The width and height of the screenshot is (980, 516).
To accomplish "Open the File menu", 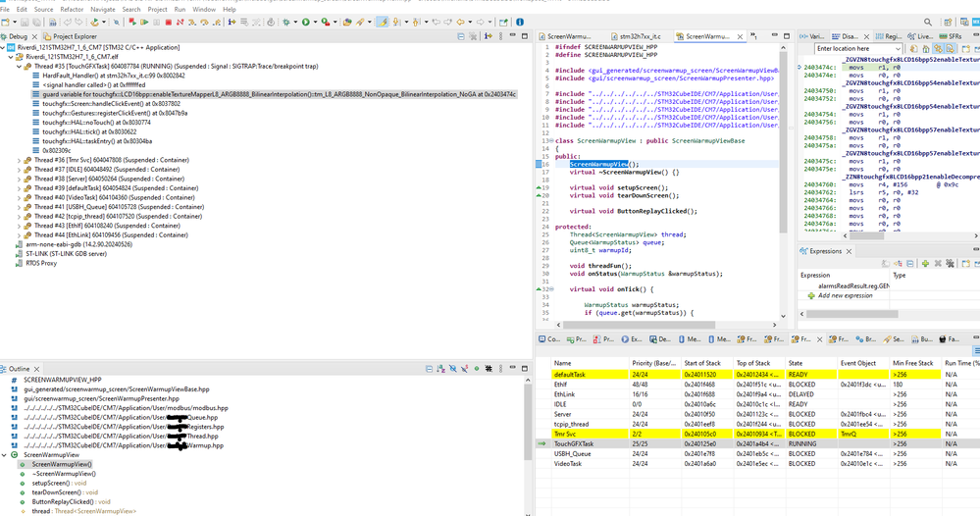I will pyautogui.click(x=5, y=10).
